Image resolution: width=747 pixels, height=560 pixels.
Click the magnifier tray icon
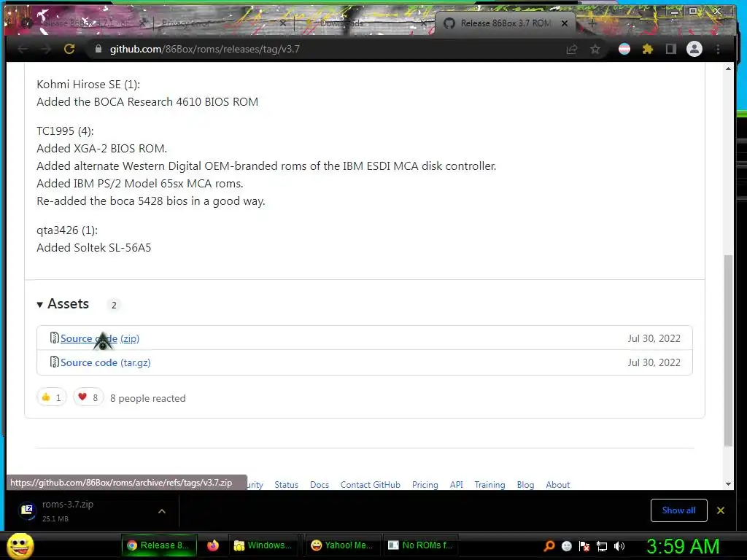[x=549, y=545]
